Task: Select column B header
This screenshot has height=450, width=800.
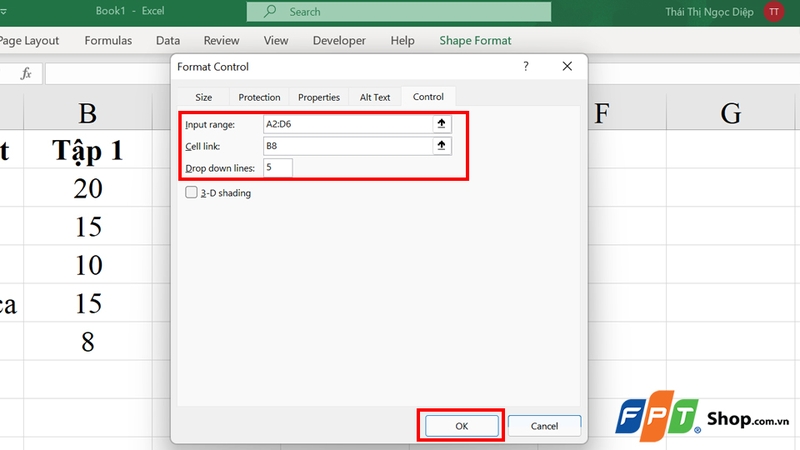Action: (x=88, y=113)
